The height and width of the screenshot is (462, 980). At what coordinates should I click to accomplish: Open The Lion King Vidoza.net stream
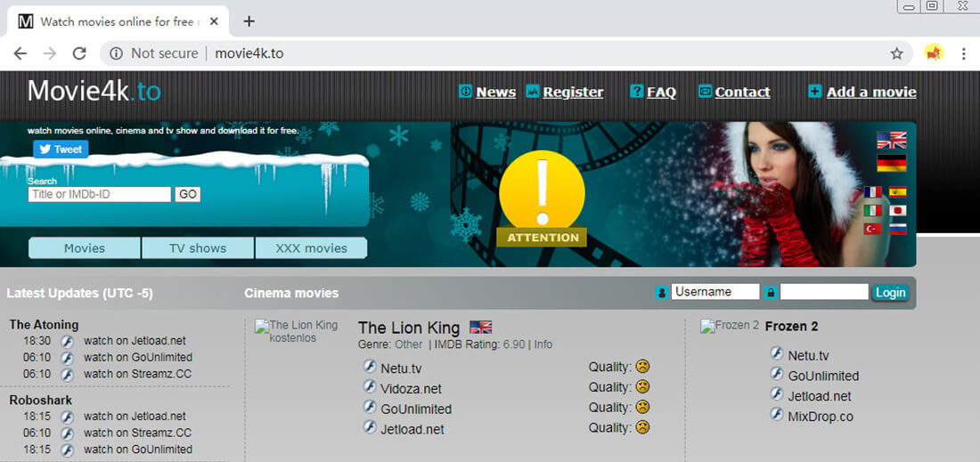click(411, 389)
